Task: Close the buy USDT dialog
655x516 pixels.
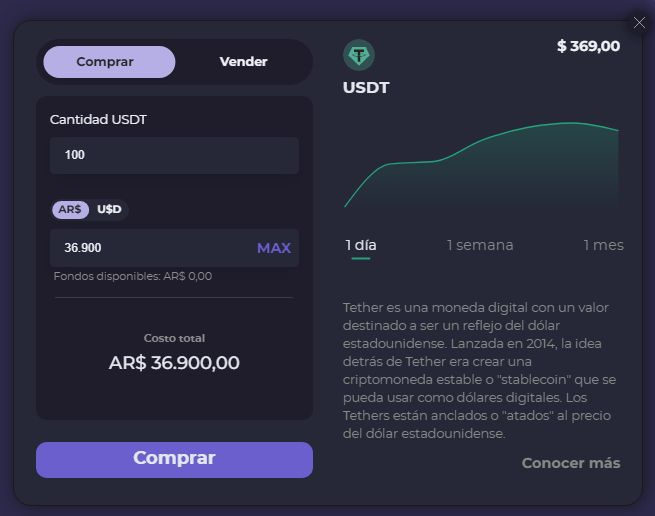Action: pyautogui.click(x=640, y=23)
